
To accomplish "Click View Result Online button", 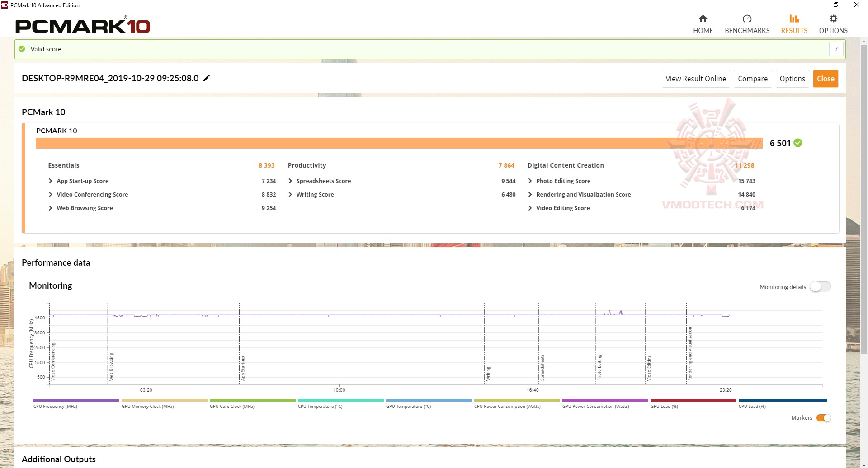I will click(x=696, y=79).
